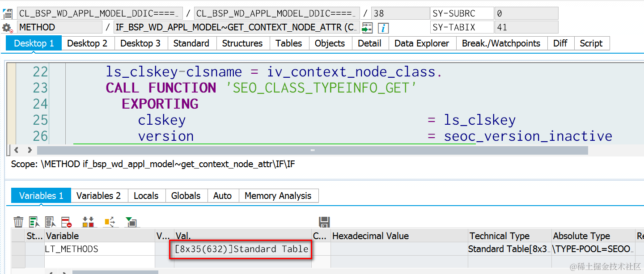
Task: Open the Structures tab
Action: [242, 43]
